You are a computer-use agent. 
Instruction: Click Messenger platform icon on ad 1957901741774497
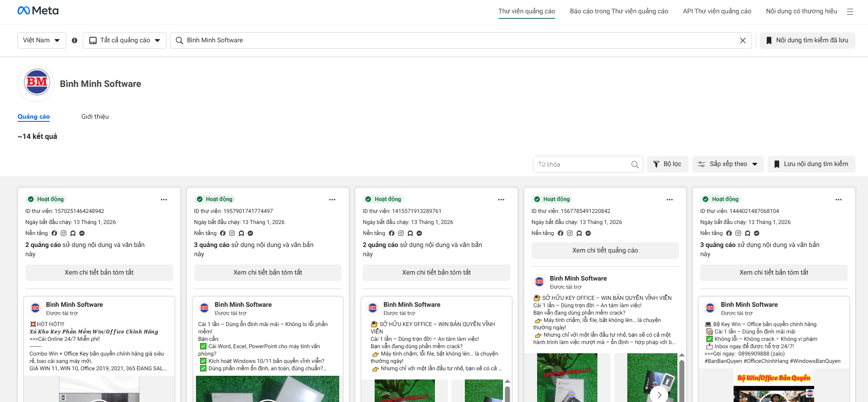click(x=250, y=233)
